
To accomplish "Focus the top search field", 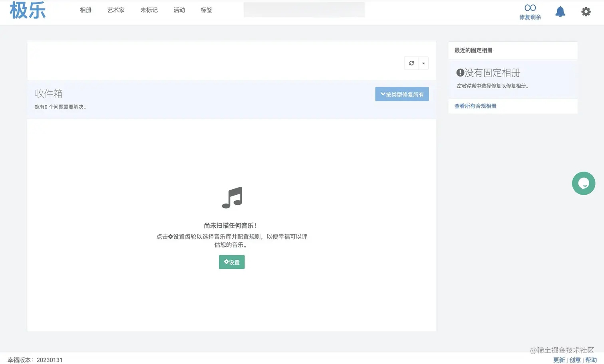I will [304, 10].
